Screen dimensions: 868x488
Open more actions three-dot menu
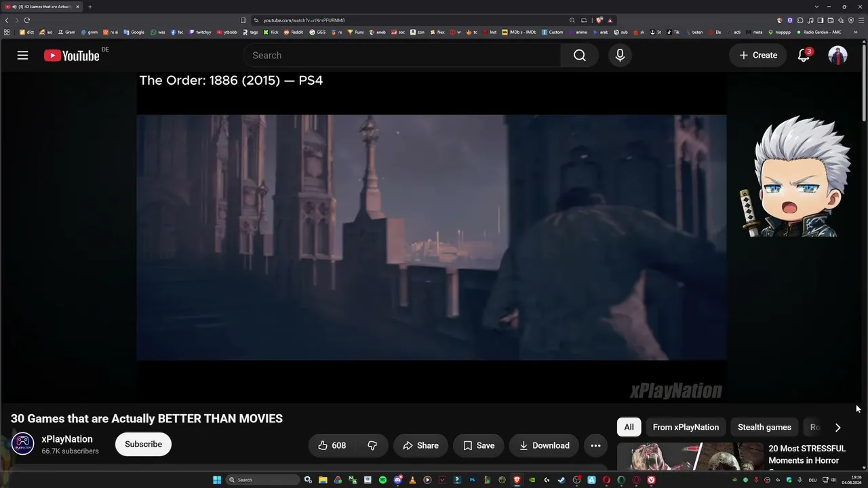coord(595,445)
